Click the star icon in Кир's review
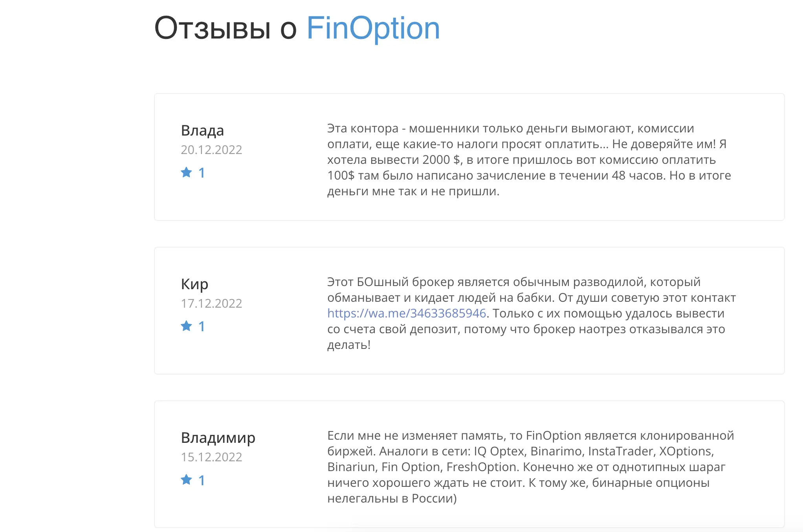The height and width of the screenshot is (532, 803). tap(186, 326)
